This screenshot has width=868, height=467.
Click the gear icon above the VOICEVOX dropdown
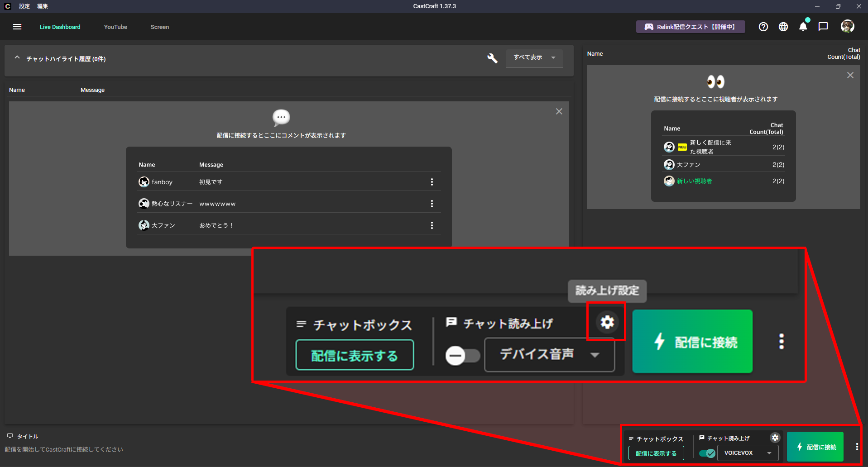[775, 438]
